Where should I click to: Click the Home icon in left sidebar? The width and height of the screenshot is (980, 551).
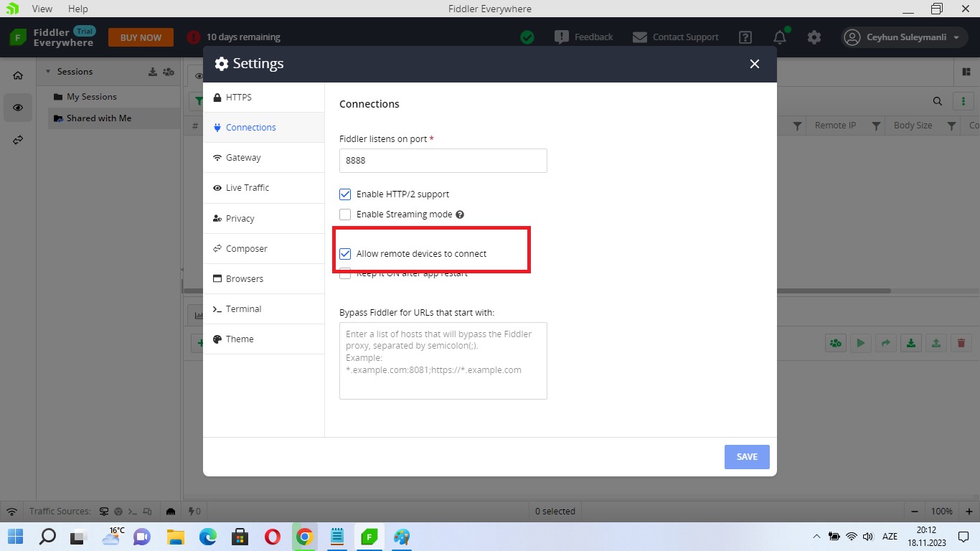coord(18,75)
